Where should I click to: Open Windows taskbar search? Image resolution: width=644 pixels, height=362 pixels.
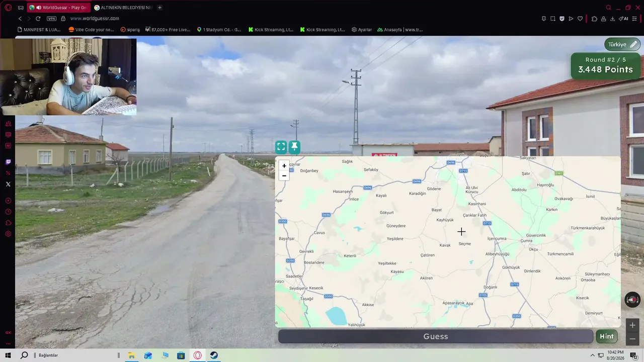click(x=24, y=355)
